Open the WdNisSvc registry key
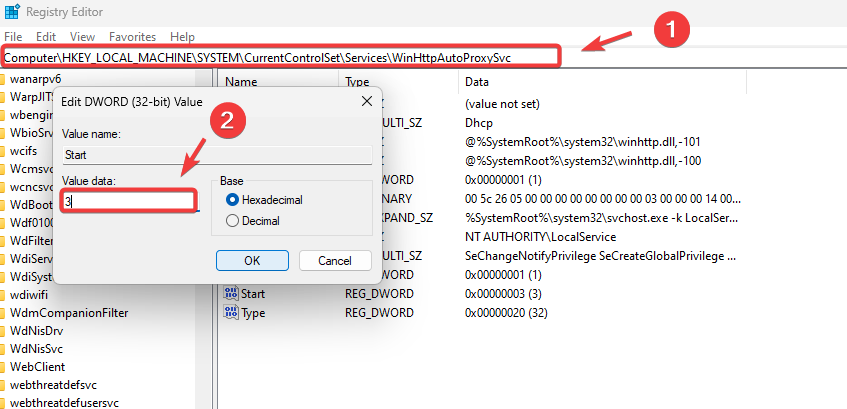 pos(36,348)
